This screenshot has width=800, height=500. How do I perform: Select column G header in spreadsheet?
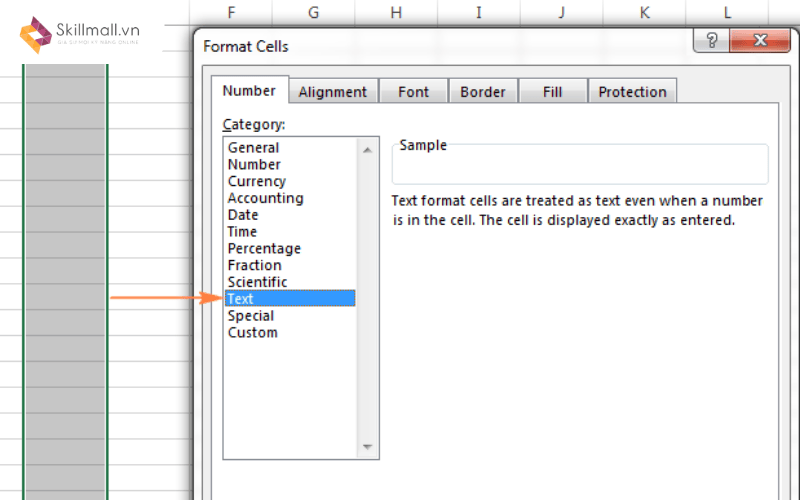tap(313, 12)
